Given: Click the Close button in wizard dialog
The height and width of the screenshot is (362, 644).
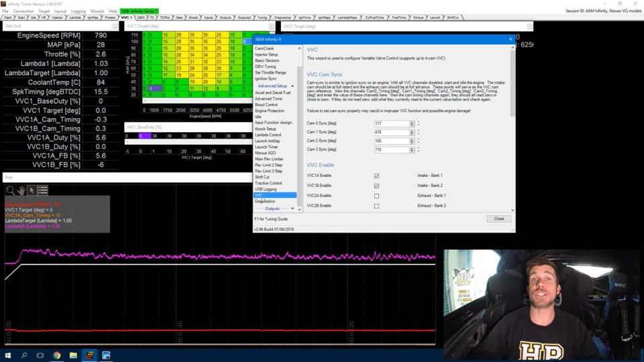Looking at the screenshot, I should pyautogui.click(x=498, y=219).
